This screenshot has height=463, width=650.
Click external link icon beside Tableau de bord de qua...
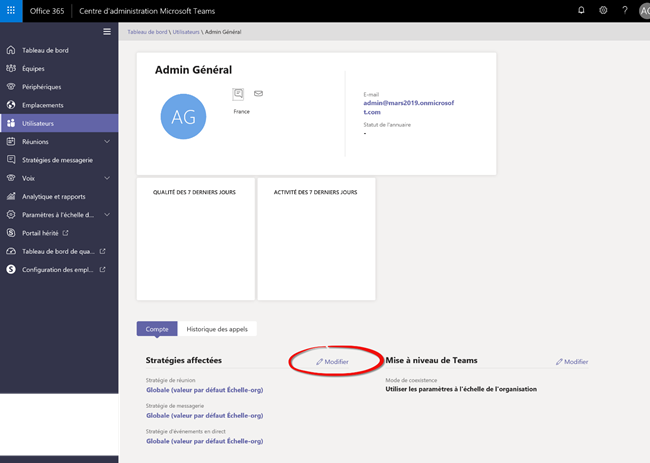coord(102,251)
